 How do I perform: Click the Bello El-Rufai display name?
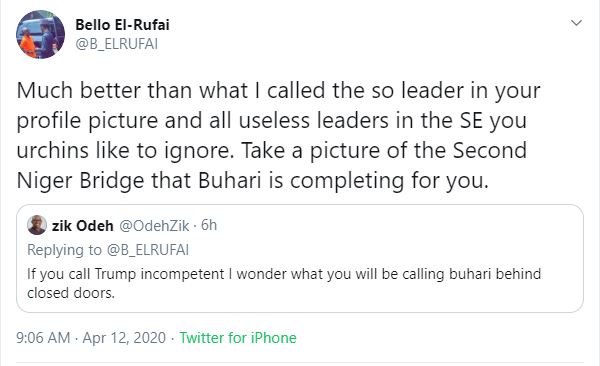click(x=122, y=25)
